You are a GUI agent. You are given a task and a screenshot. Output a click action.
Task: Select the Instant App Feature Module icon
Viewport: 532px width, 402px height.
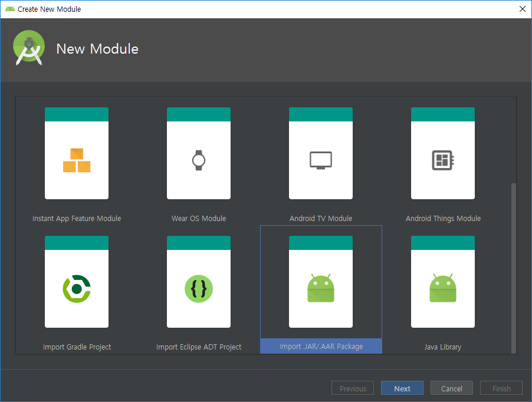coord(77,160)
